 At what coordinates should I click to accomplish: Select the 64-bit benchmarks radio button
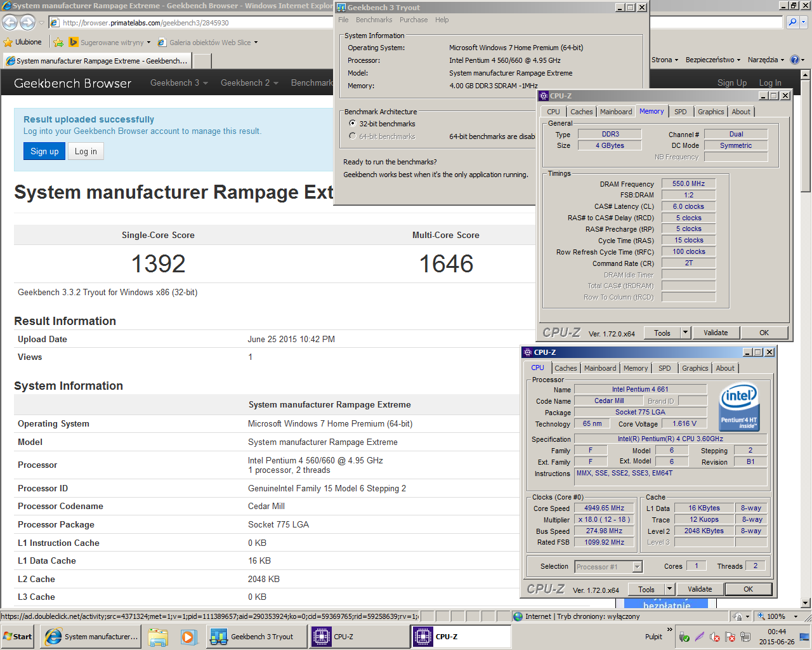[x=352, y=136]
